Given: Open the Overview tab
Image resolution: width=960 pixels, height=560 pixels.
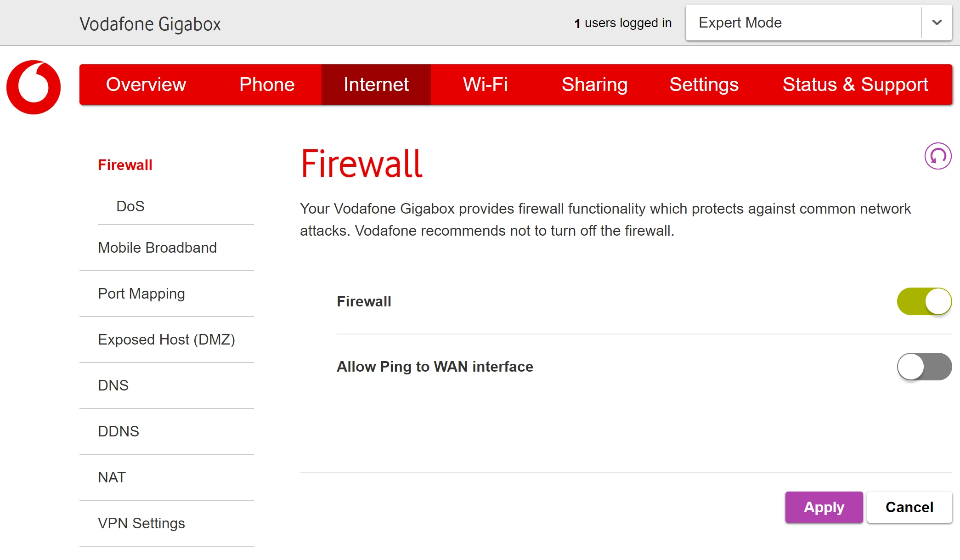Looking at the screenshot, I should (146, 85).
